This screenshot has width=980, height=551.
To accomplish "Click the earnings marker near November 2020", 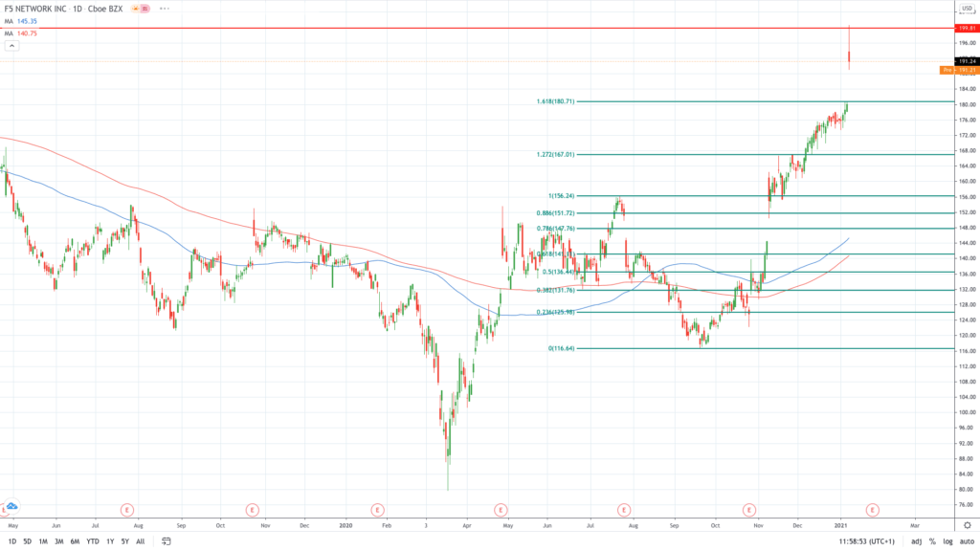I will (x=749, y=509).
